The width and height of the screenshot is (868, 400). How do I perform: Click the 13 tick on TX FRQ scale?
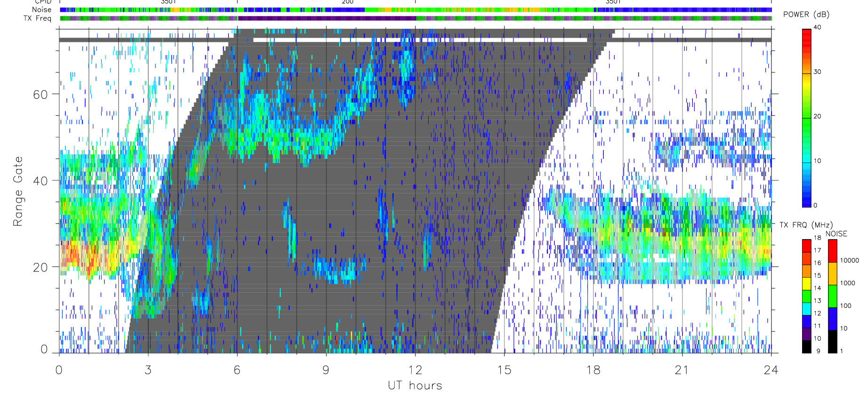pos(817,300)
